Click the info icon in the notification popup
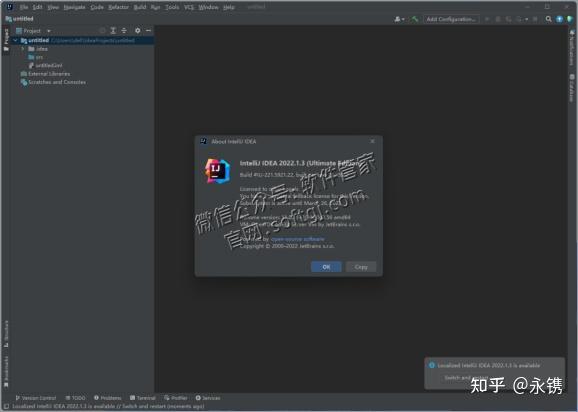Image resolution: width=578 pixels, height=412 pixels. click(432, 365)
